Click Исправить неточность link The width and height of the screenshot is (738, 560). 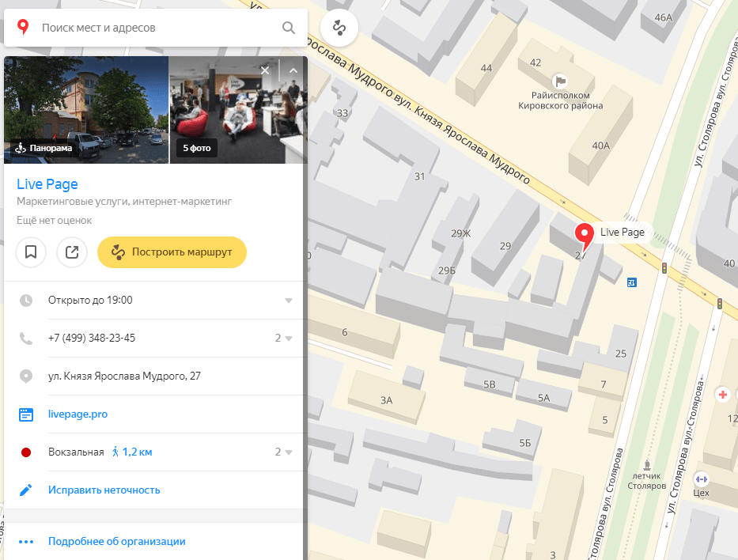click(104, 490)
